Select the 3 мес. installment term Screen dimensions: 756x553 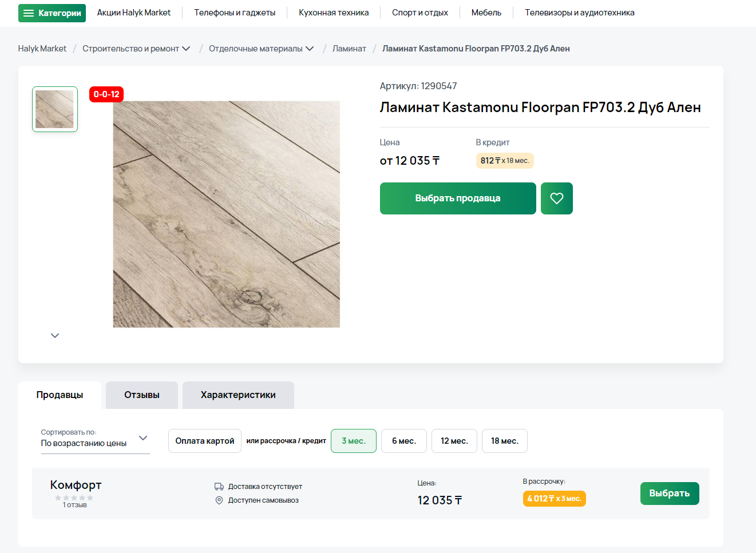(x=354, y=441)
